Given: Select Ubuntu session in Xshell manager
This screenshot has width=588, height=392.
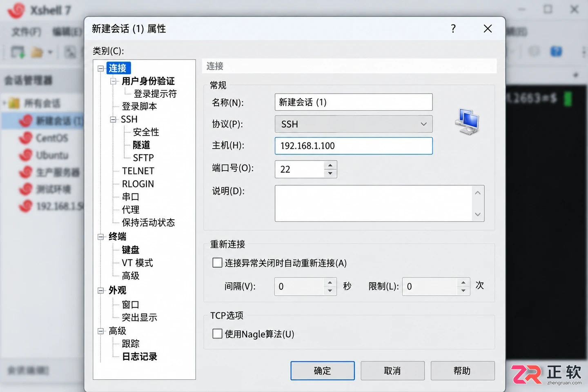Looking at the screenshot, I should point(52,155).
